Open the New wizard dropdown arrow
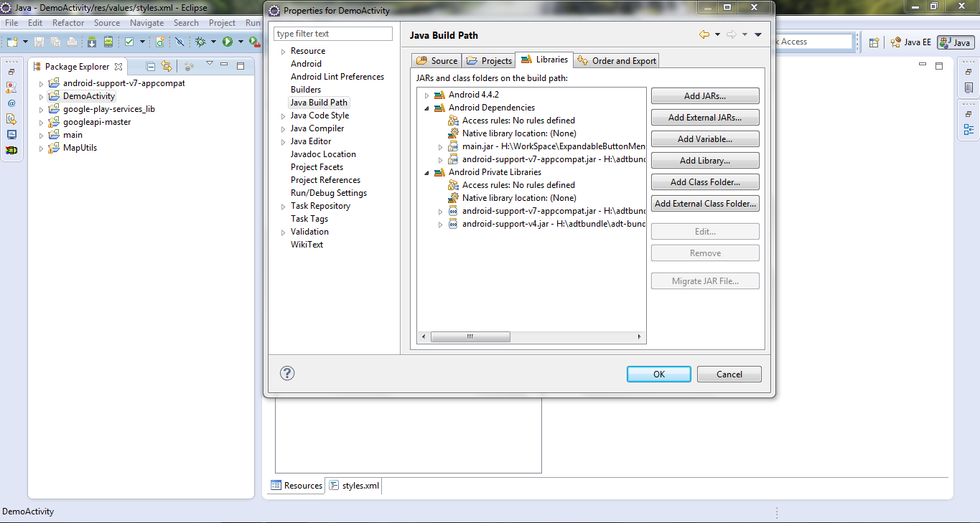The height and width of the screenshot is (523, 980). pyautogui.click(x=25, y=42)
